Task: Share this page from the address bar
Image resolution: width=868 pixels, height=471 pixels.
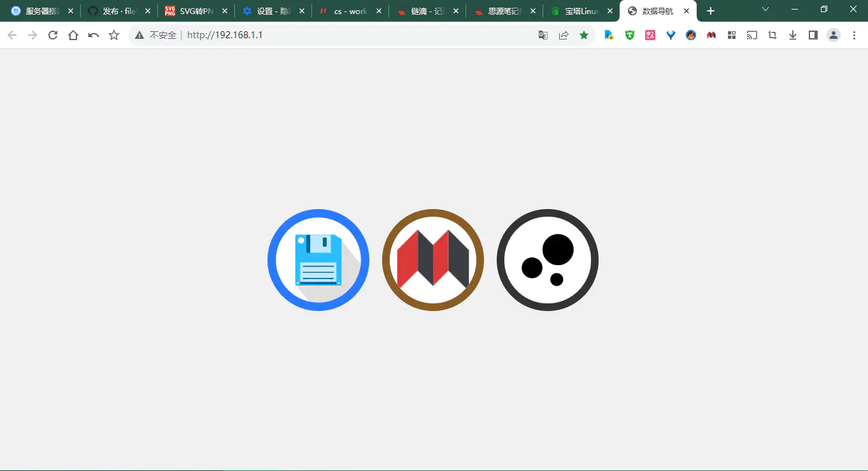Action: [x=564, y=35]
